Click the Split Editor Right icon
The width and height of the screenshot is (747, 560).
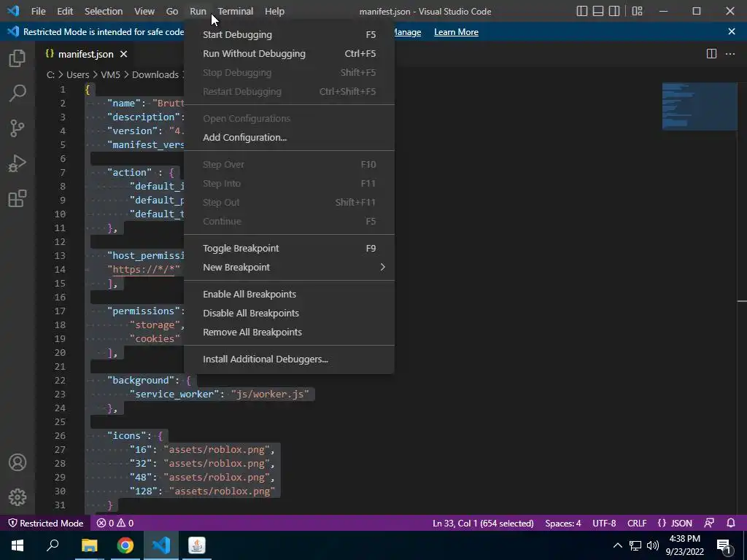pyautogui.click(x=711, y=54)
